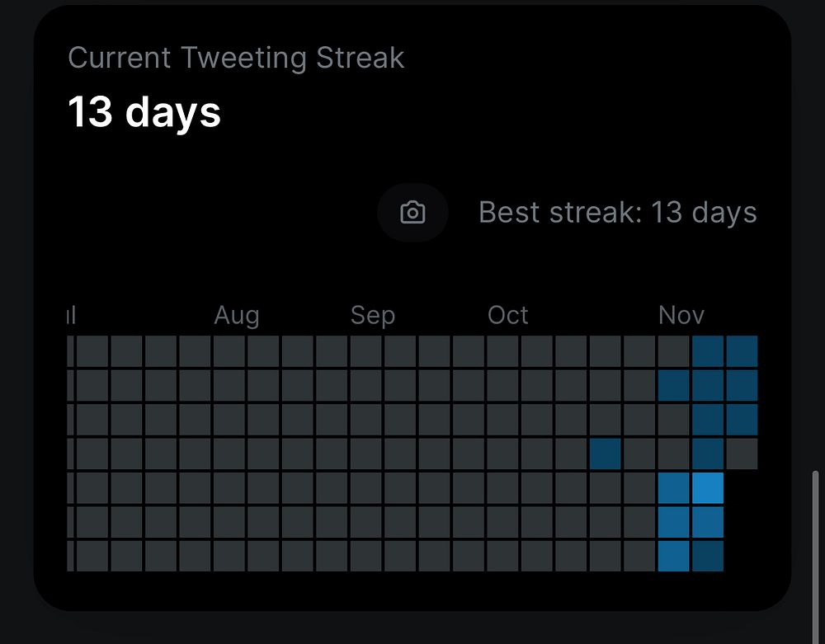Click the Nov month label
Image resolution: width=825 pixels, height=644 pixels.
[x=681, y=315]
